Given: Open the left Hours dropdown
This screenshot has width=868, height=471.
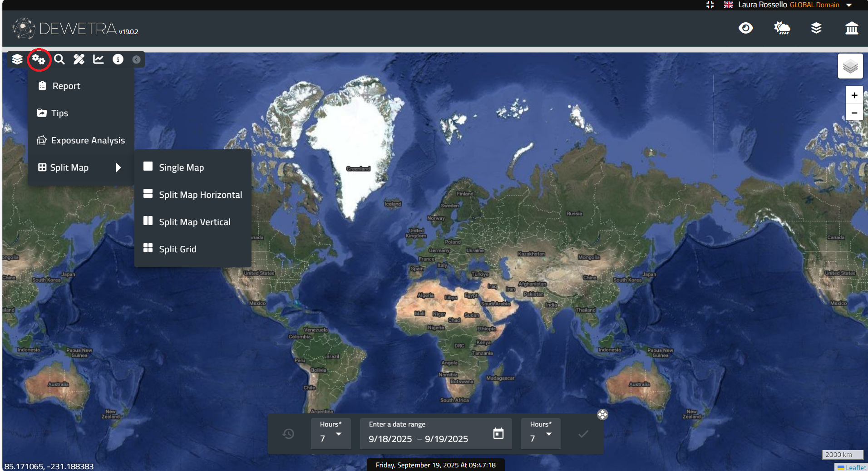Looking at the screenshot, I should point(330,434).
